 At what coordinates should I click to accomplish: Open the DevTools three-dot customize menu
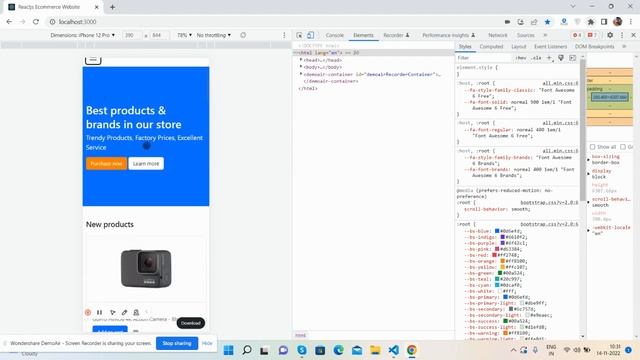tap(622, 35)
